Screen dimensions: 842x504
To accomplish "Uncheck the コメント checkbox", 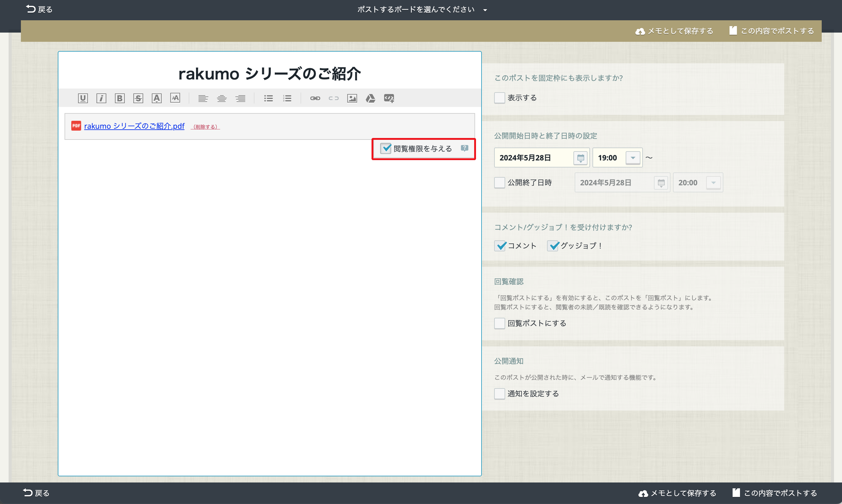I will [x=500, y=246].
